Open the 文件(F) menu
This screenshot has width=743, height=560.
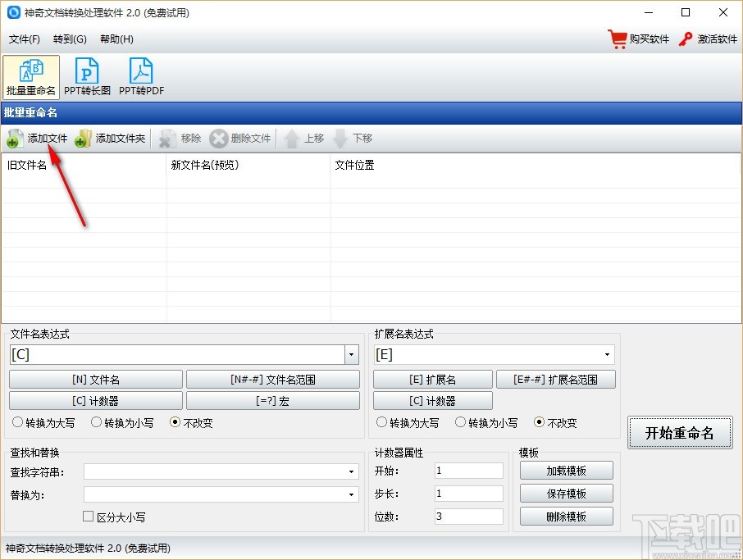click(24, 39)
